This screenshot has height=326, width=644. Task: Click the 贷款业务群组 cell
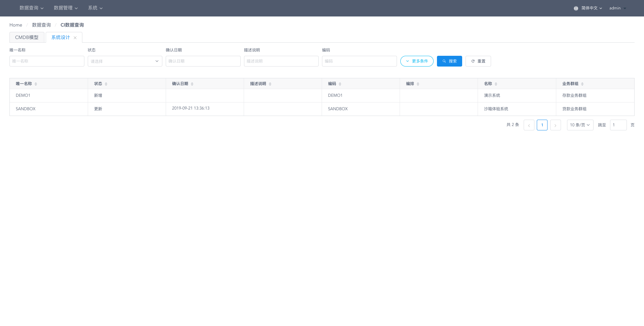pos(595,109)
